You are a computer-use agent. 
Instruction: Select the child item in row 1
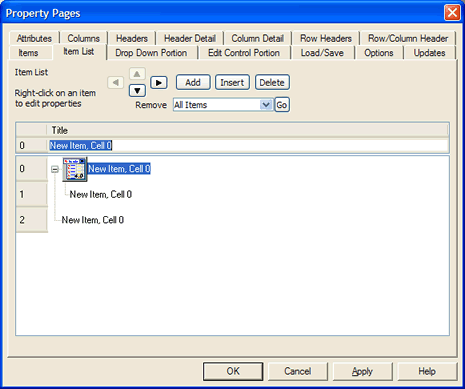point(101,194)
